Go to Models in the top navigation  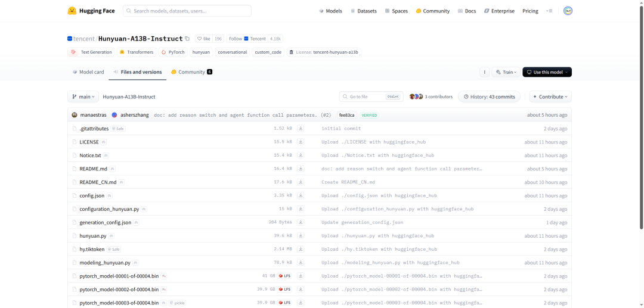tap(330, 11)
